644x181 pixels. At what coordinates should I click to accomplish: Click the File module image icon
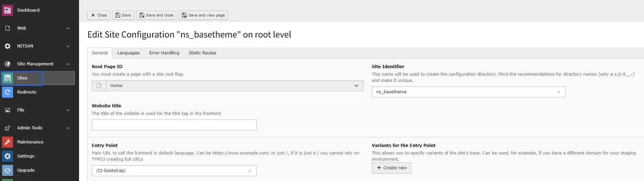tap(8, 110)
